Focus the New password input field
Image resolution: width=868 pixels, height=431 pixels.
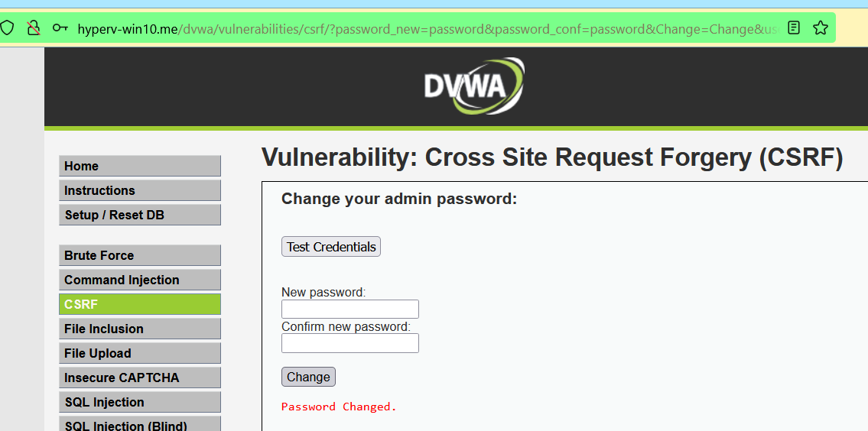(x=349, y=309)
